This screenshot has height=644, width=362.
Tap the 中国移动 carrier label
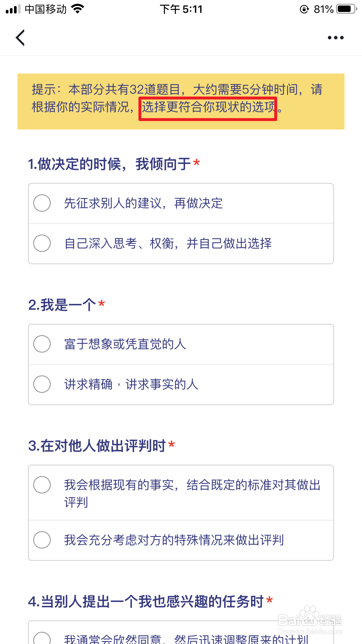point(46,9)
